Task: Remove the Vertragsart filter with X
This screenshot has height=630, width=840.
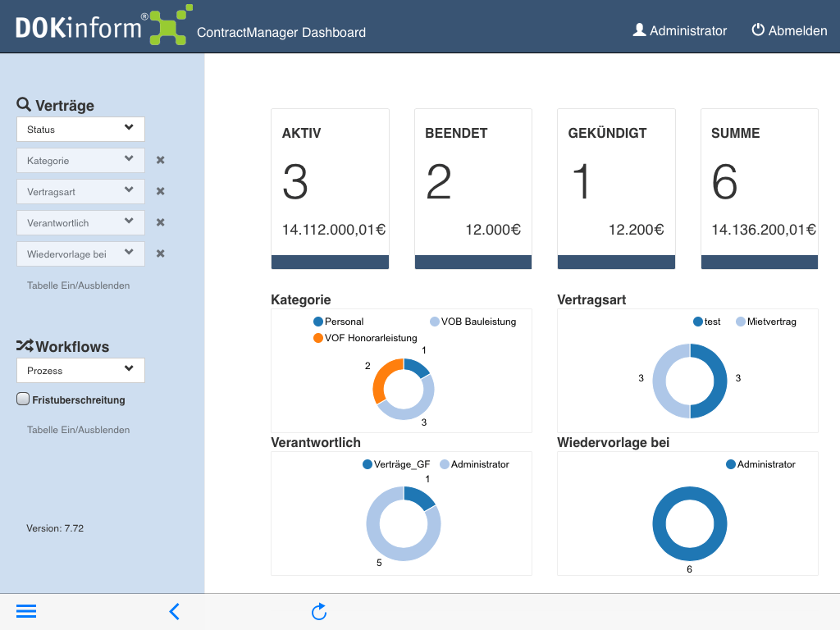Action: pyautogui.click(x=161, y=191)
